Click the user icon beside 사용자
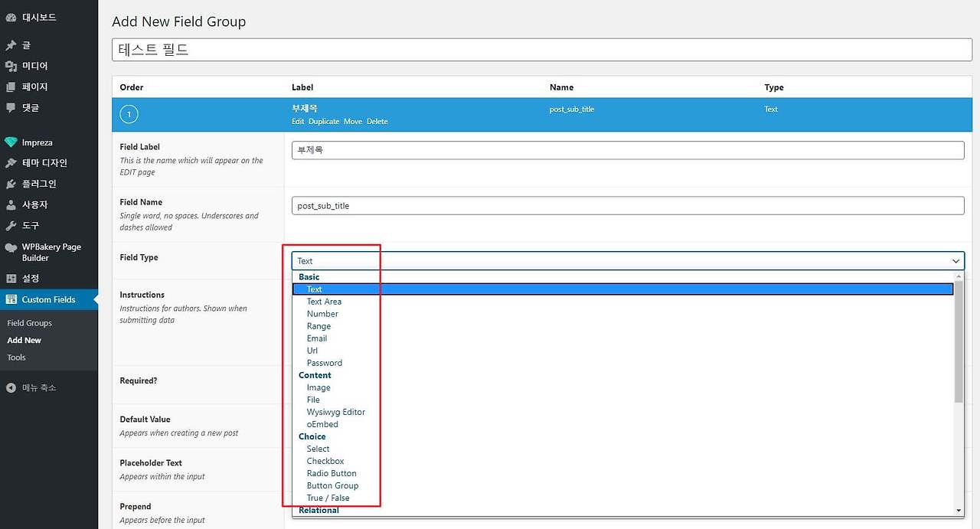 pos(11,205)
